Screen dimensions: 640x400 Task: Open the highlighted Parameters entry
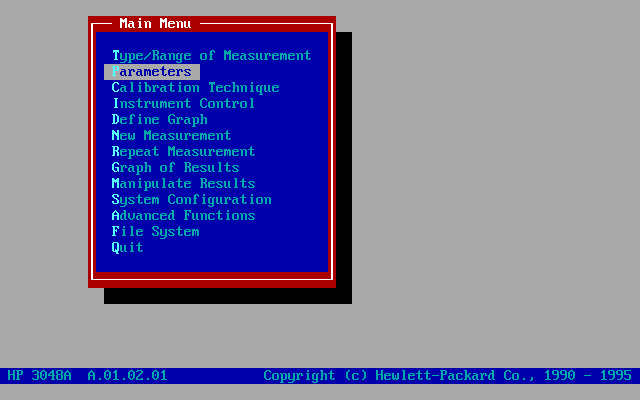(x=152, y=72)
